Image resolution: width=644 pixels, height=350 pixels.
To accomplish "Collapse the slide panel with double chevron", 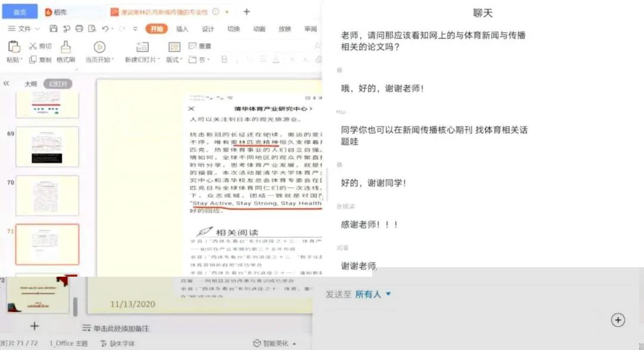I will [6, 83].
